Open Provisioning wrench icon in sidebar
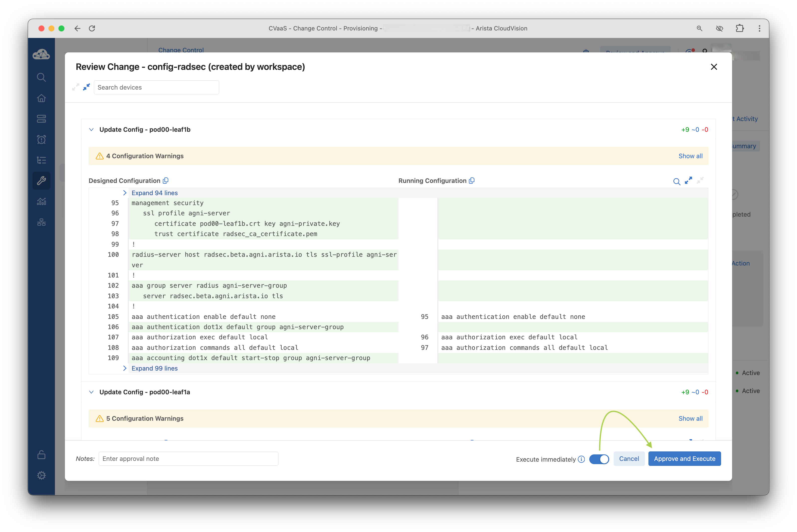 (41, 180)
